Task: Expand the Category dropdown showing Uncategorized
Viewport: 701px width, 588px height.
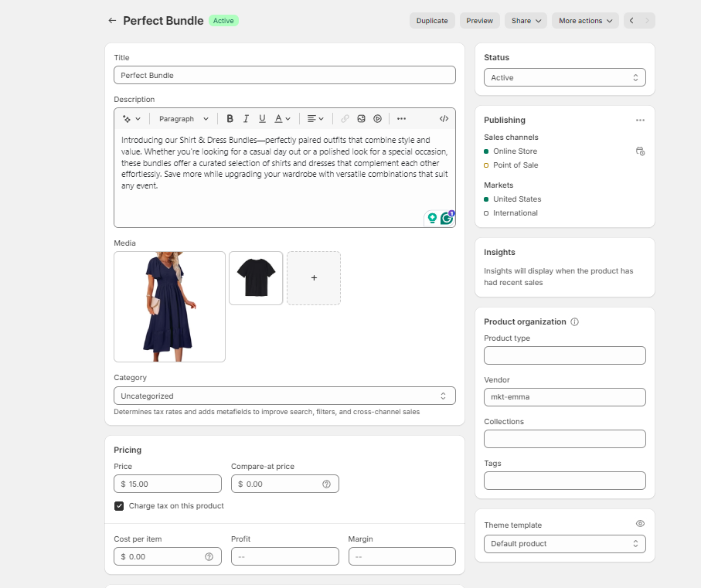Action: 284,396
